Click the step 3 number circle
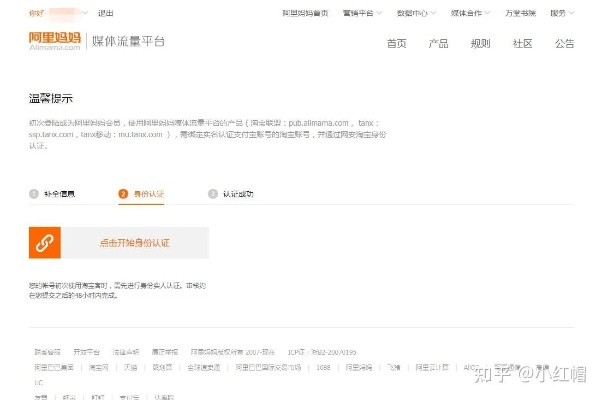 tap(213, 194)
